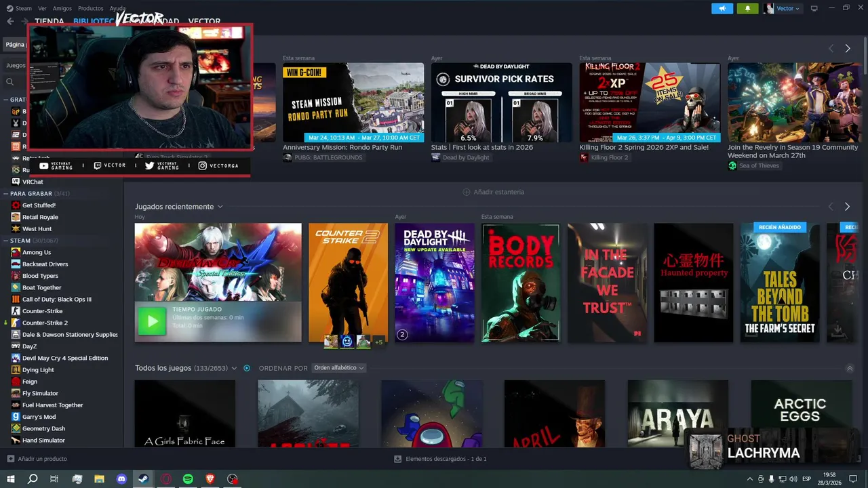Click the Garry's Mod icon in sidebar
The image size is (868, 488).
(x=16, y=417)
